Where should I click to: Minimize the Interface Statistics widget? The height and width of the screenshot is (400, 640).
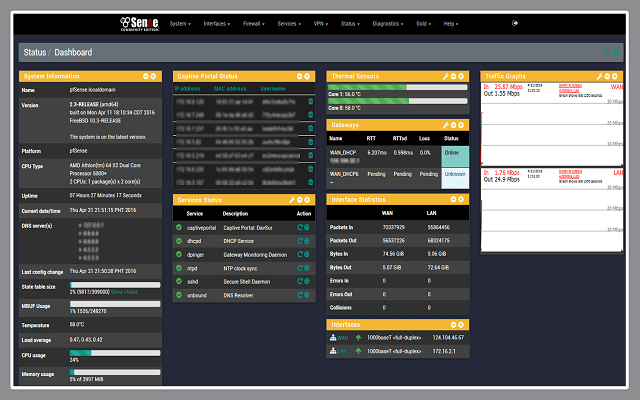click(x=454, y=199)
